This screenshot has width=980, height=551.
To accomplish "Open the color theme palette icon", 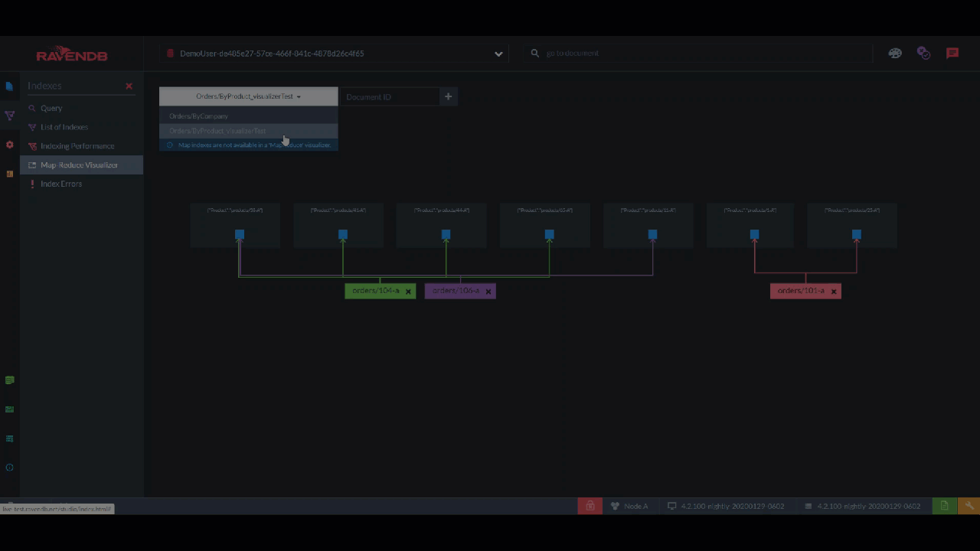I will point(895,54).
